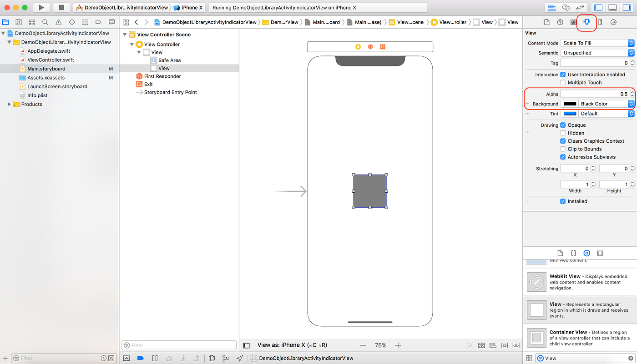
Task: Go back in the editor history
Action: click(x=136, y=22)
